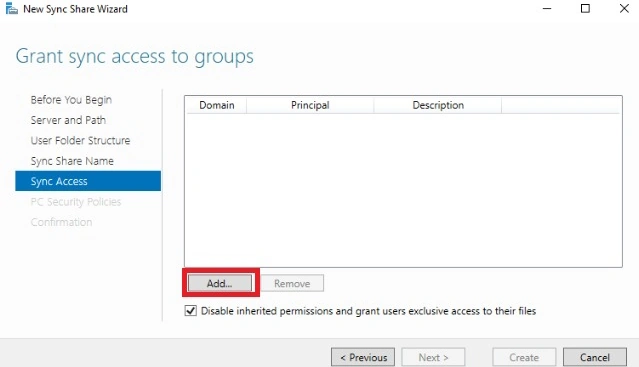Select the PC Security Policies step
The image size is (639, 367).
tap(76, 202)
